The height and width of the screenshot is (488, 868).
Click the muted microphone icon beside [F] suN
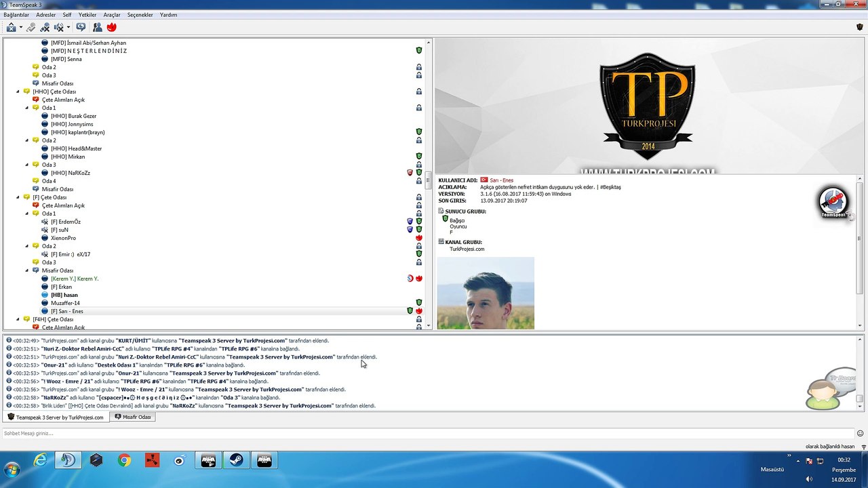(45, 230)
